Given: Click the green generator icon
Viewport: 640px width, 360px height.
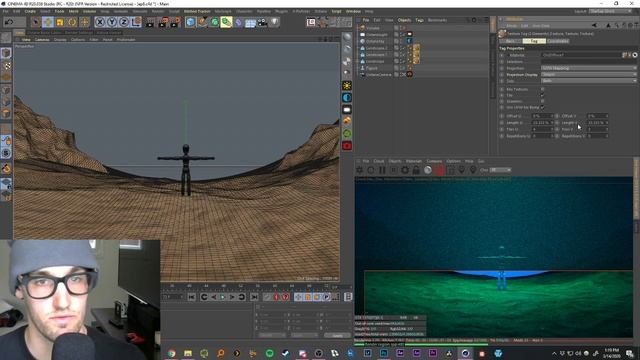Looking at the screenshot, I should click(215, 22).
